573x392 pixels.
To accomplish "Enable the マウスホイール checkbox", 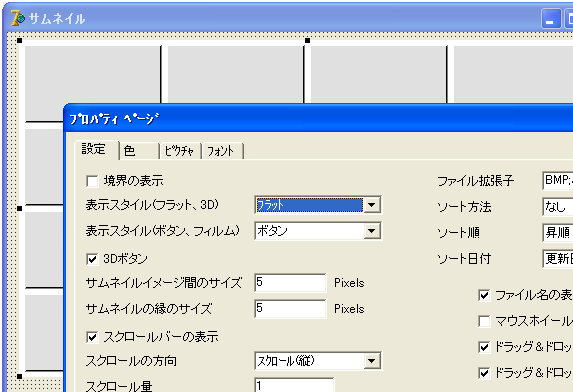I will pyautogui.click(x=484, y=321).
